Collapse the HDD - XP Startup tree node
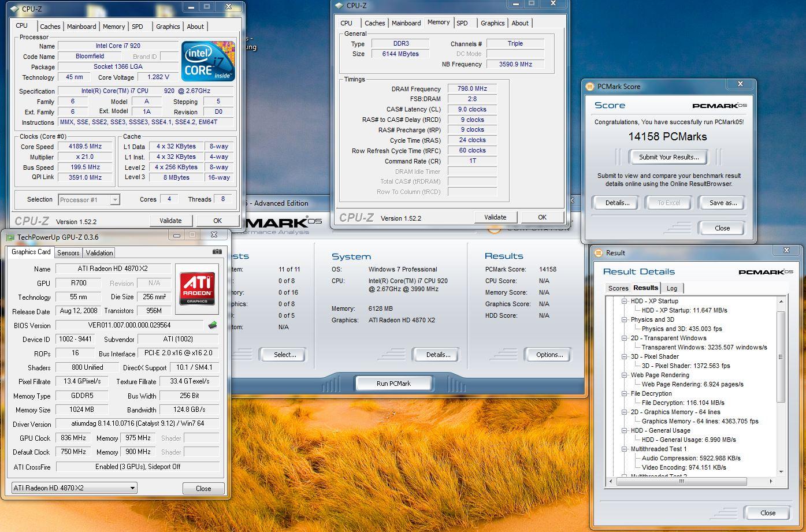 pos(625,301)
